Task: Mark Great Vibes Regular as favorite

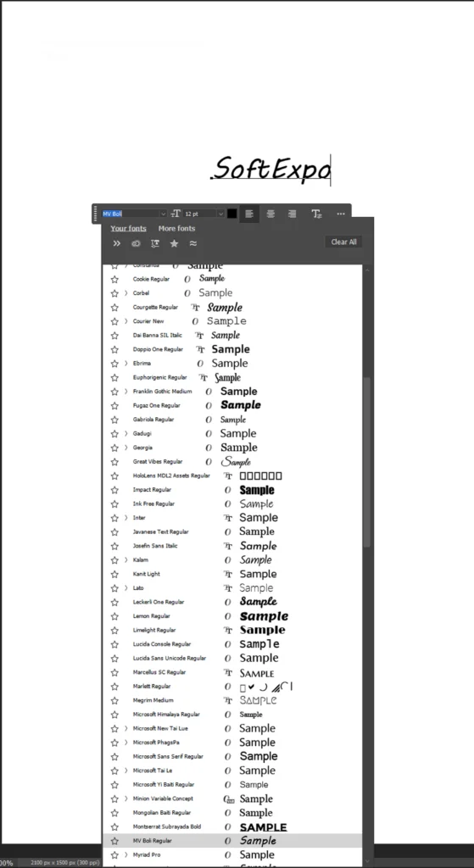Action: pyautogui.click(x=114, y=462)
